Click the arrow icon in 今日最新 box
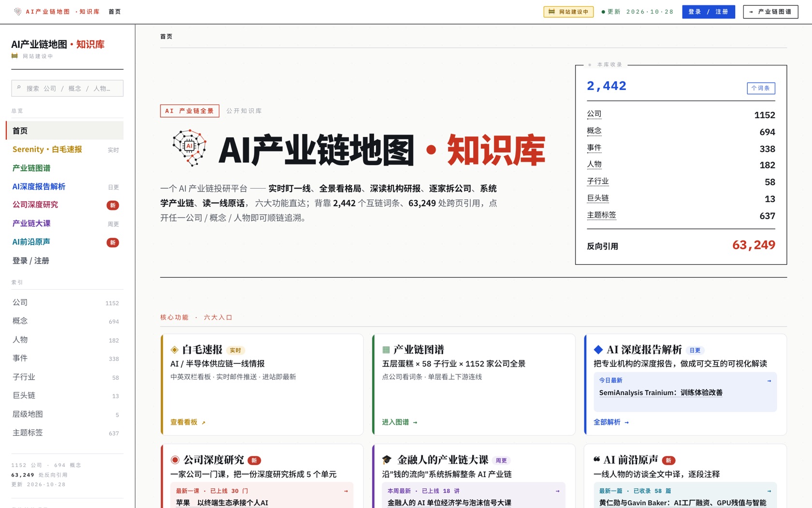The image size is (812, 508). pos(769,381)
